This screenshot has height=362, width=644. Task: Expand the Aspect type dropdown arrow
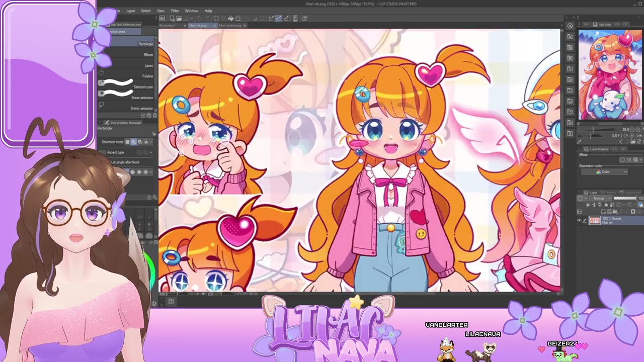pos(150,152)
